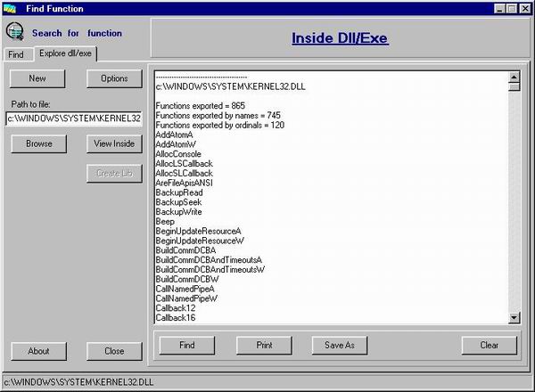This screenshot has width=535, height=392.
Task: Select the AreFileApisANSI entry
Action: point(185,183)
